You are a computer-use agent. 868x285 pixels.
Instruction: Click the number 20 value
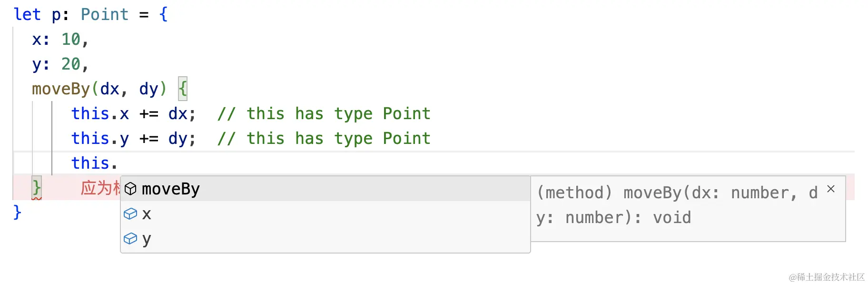pyautogui.click(x=71, y=64)
